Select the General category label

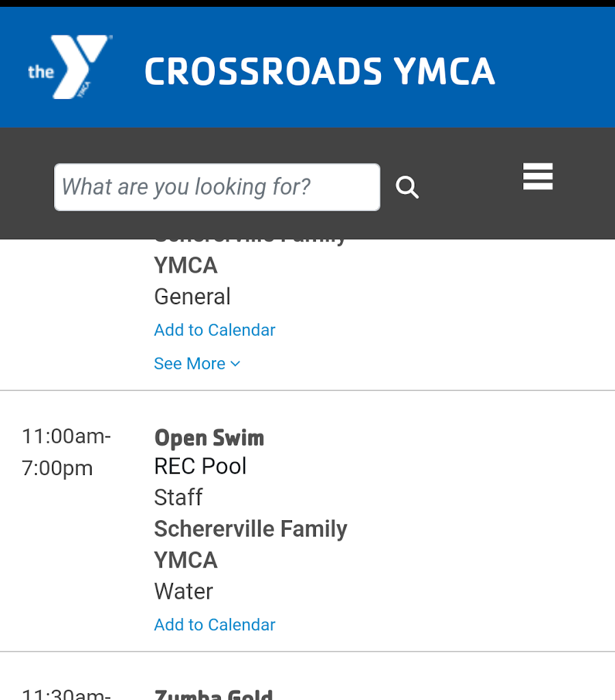click(x=192, y=297)
